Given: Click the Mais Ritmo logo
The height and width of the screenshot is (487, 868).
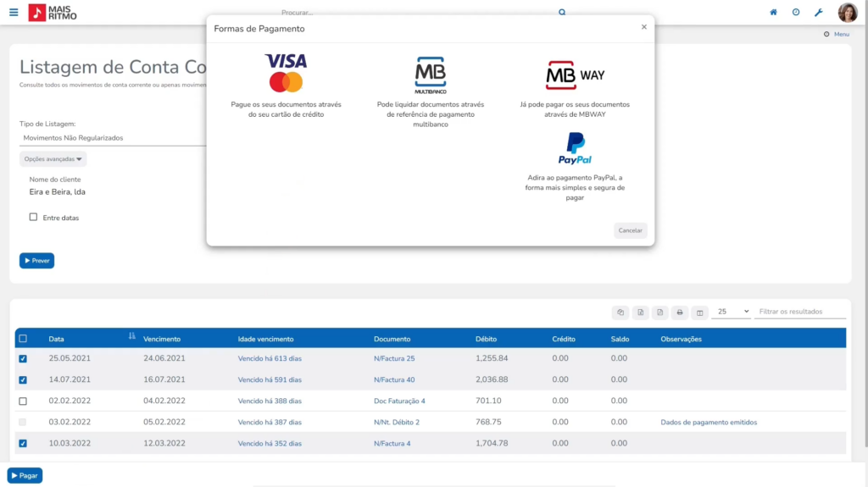Looking at the screenshot, I should point(53,12).
